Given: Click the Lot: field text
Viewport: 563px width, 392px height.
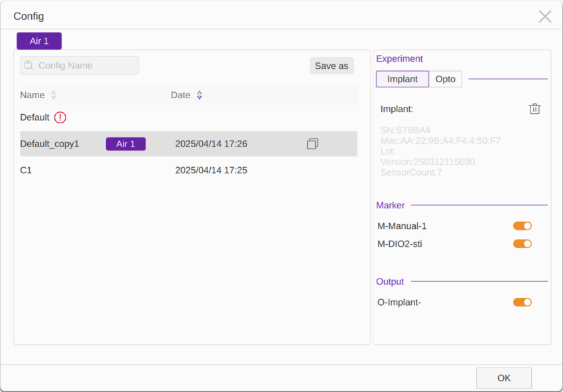Looking at the screenshot, I should click(388, 151).
